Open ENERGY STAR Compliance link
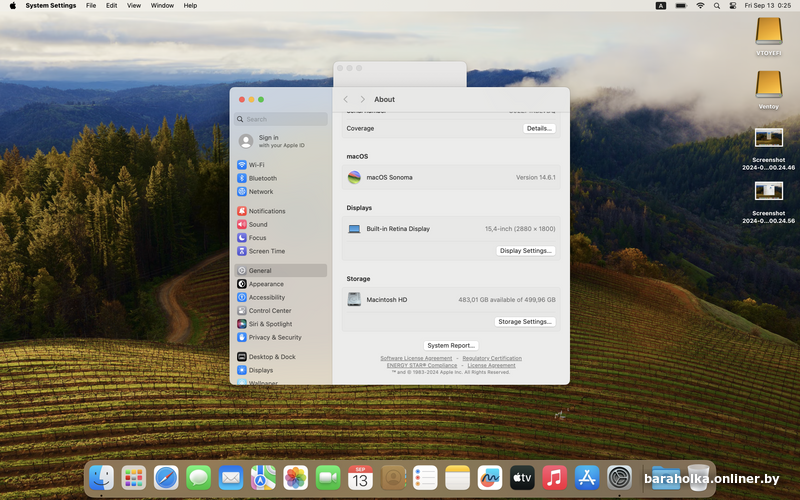800x500 pixels. [x=421, y=365]
